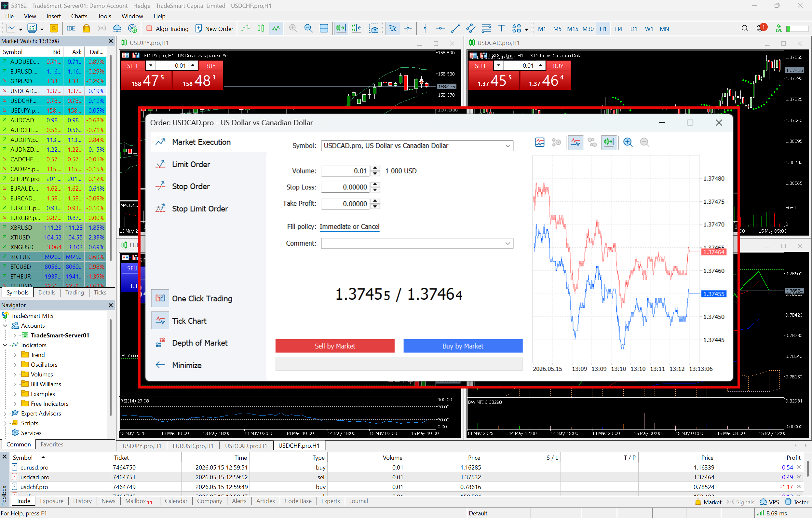Close the usdcad.pro sell position
This screenshot has height=518, width=812.
(799, 477)
